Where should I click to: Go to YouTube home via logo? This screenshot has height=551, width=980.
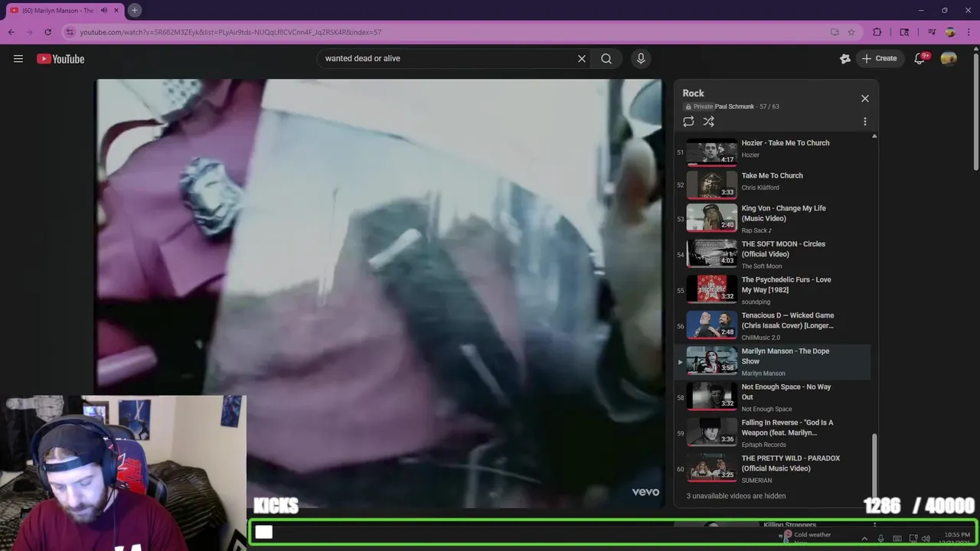tap(60, 59)
